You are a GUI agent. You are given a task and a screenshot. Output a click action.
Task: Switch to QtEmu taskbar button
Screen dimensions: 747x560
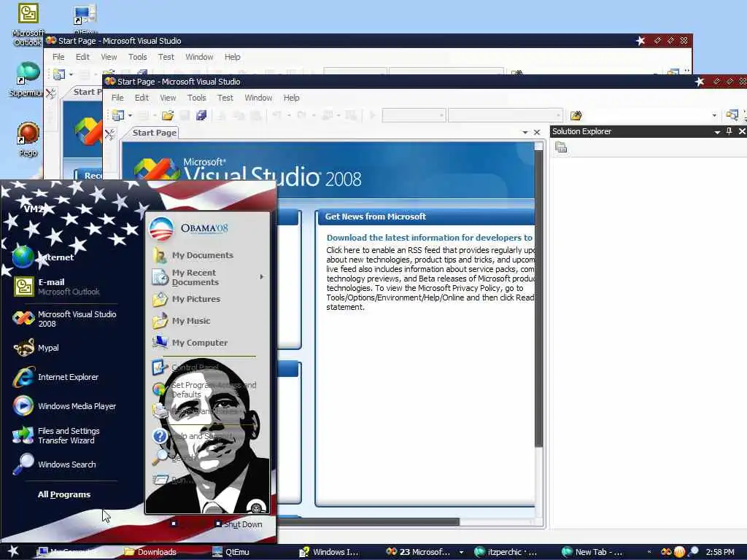click(x=231, y=552)
